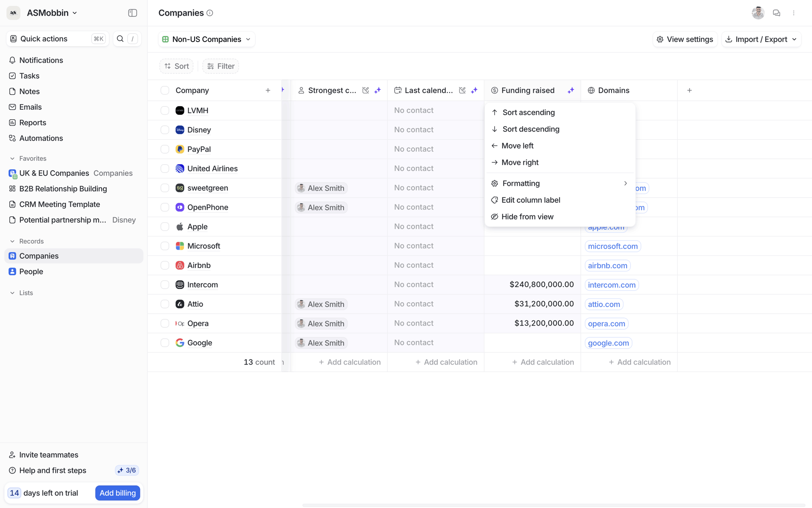Check the Intercom row checkbox
Screen dimensions: 812x508
(x=165, y=285)
